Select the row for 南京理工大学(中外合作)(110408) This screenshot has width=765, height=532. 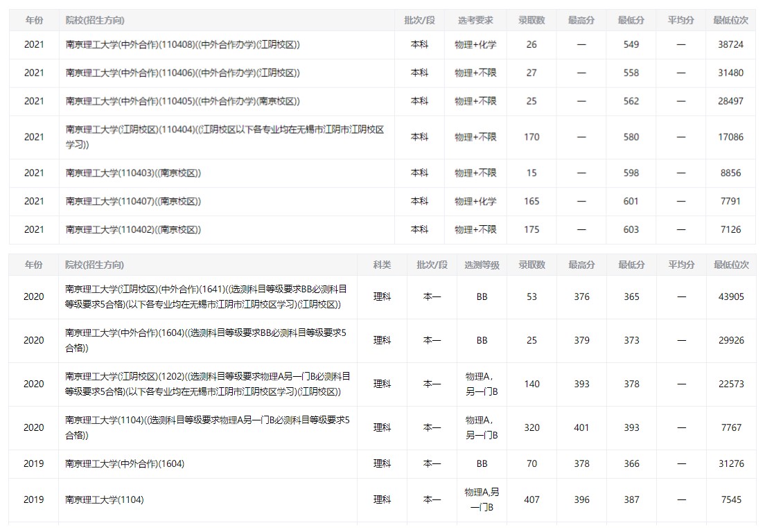coord(382,45)
